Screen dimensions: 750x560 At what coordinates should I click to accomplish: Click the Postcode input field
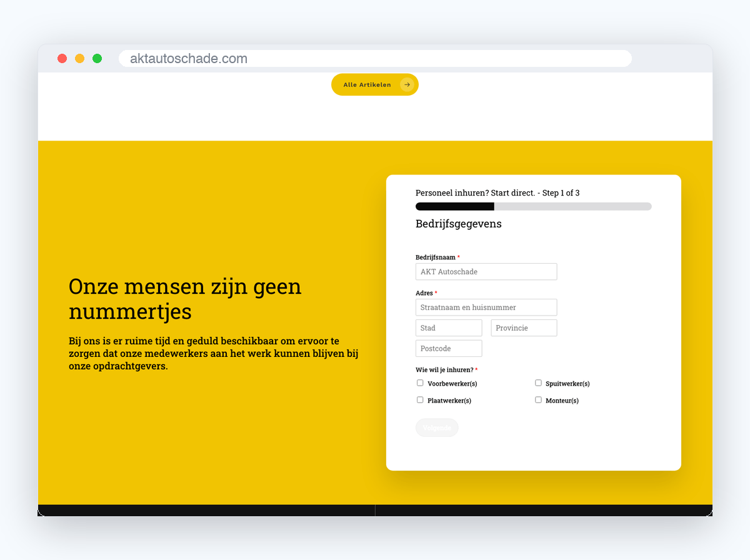(x=449, y=348)
